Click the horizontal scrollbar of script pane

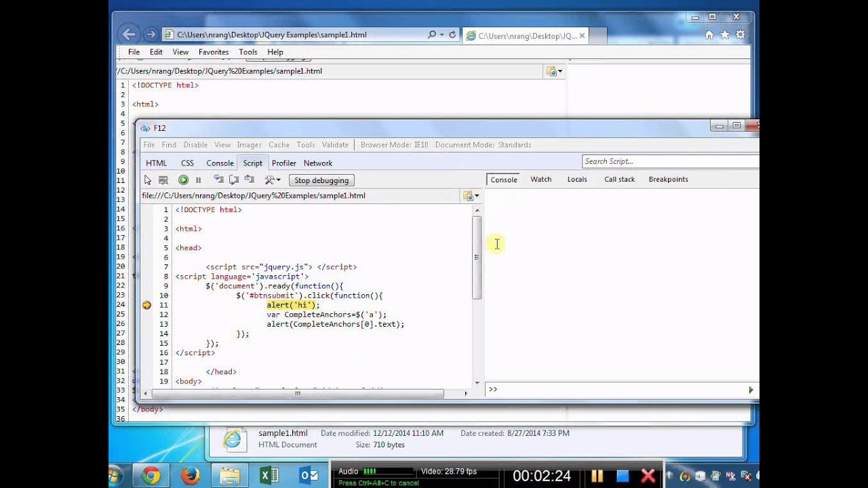[298, 394]
